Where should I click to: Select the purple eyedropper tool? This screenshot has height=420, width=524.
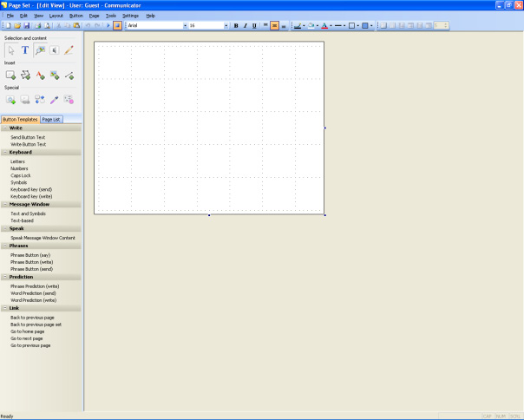(x=54, y=100)
